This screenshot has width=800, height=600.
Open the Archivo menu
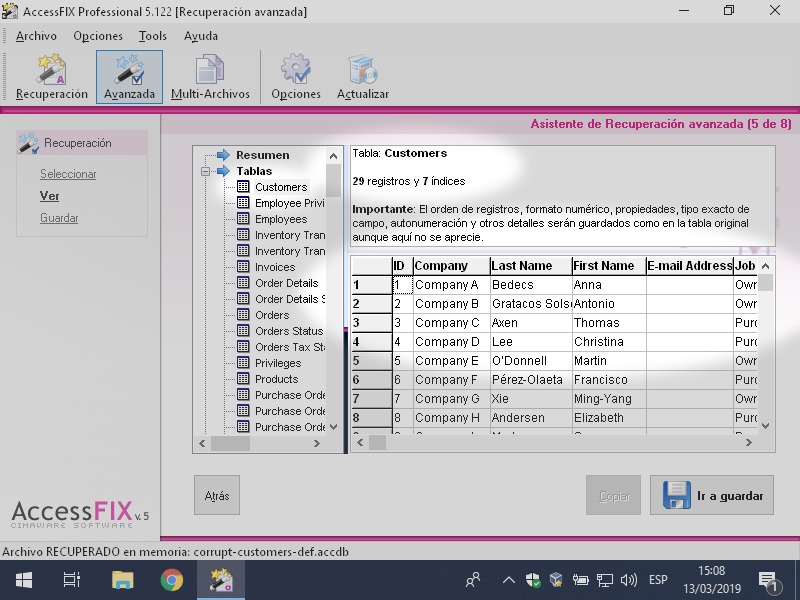coord(36,36)
